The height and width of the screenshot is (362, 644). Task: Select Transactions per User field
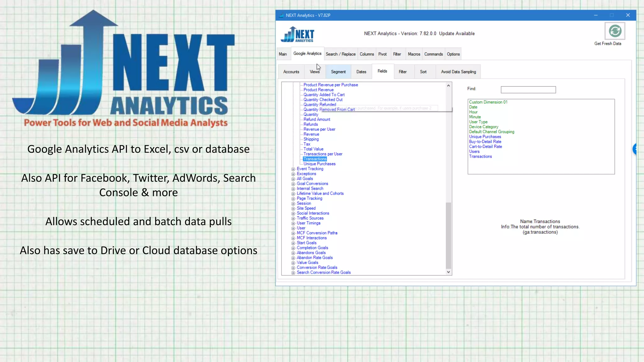coord(323,154)
